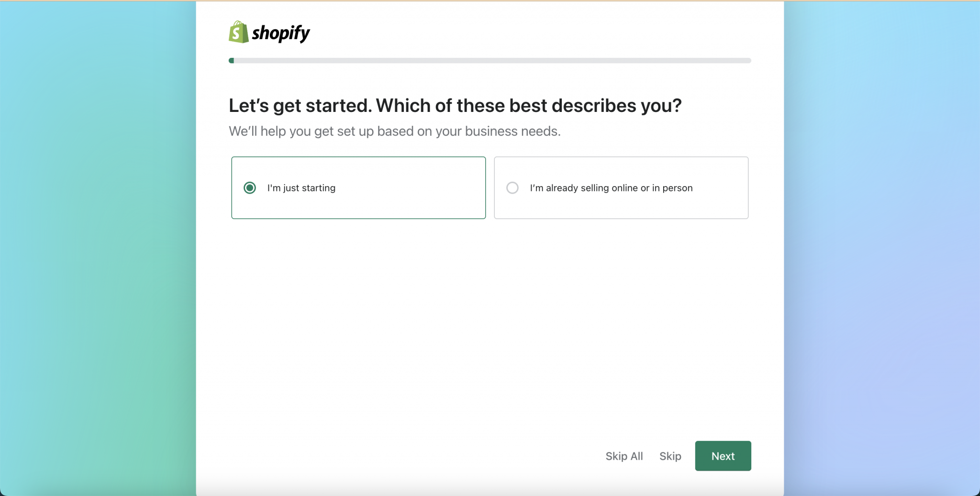Screen dimensions: 980x496
Task: Click the shopify wordmark text
Action: tap(281, 33)
